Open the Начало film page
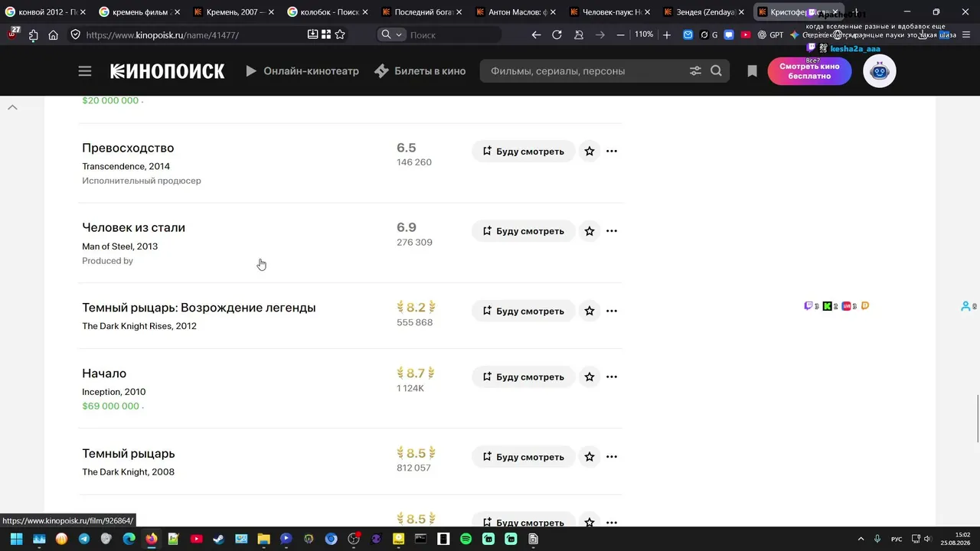This screenshot has height=551, width=980. [x=104, y=373]
